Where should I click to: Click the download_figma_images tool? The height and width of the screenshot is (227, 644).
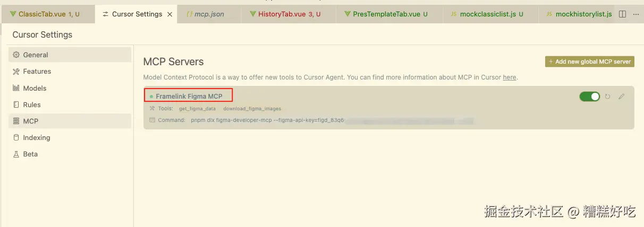[252, 109]
